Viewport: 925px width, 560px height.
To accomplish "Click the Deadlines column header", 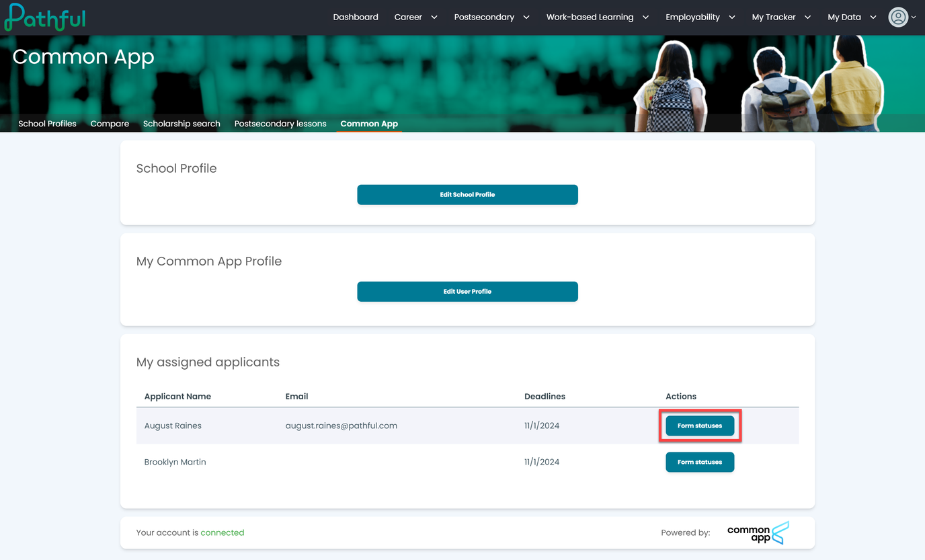I will 545,397.
